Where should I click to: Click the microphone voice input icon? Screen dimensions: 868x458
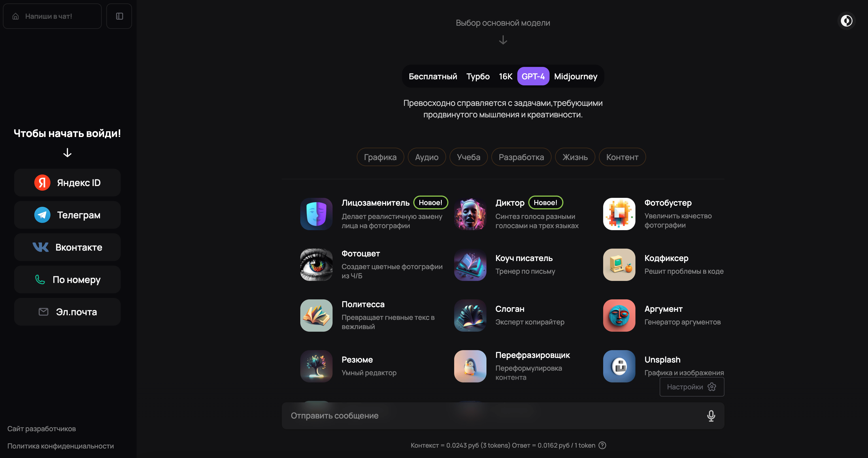(711, 416)
